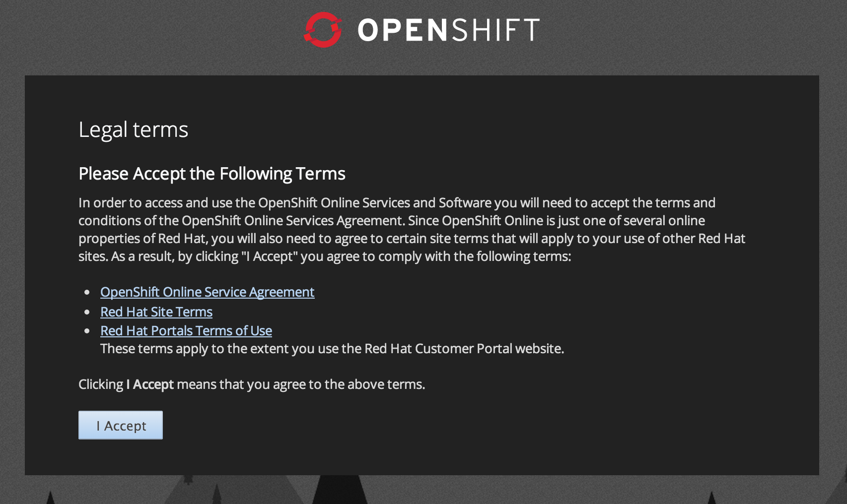Click the bold I Accept text in the closing sentence
The image size is (847, 504).
150,384
